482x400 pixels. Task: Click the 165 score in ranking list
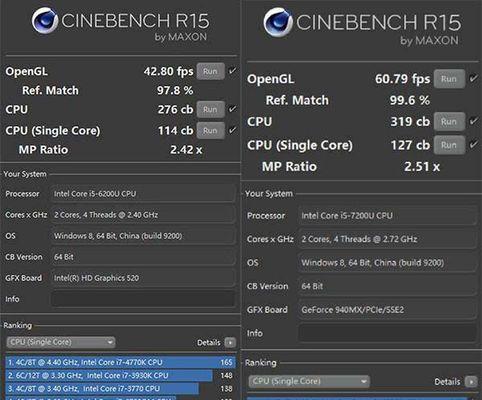[x=226, y=362]
